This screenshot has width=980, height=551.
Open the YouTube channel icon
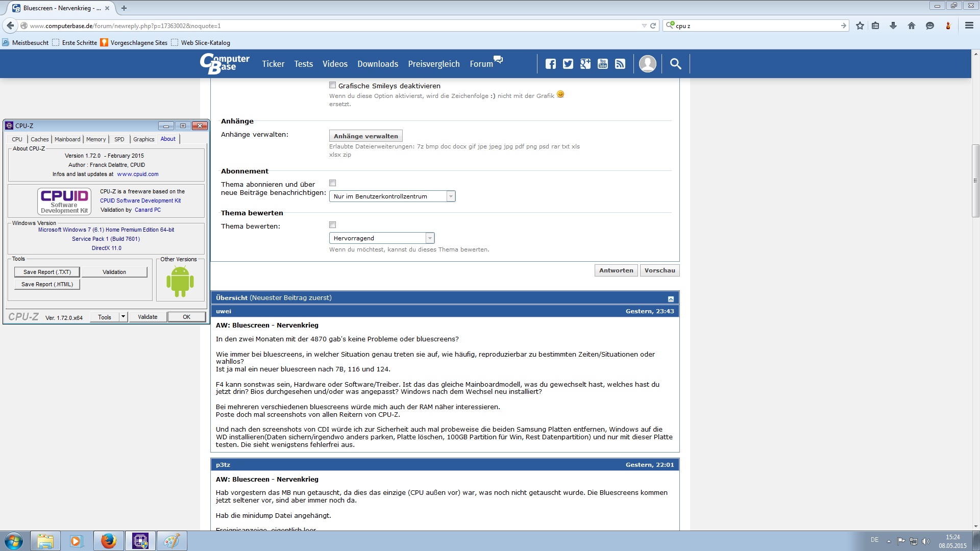[603, 64]
